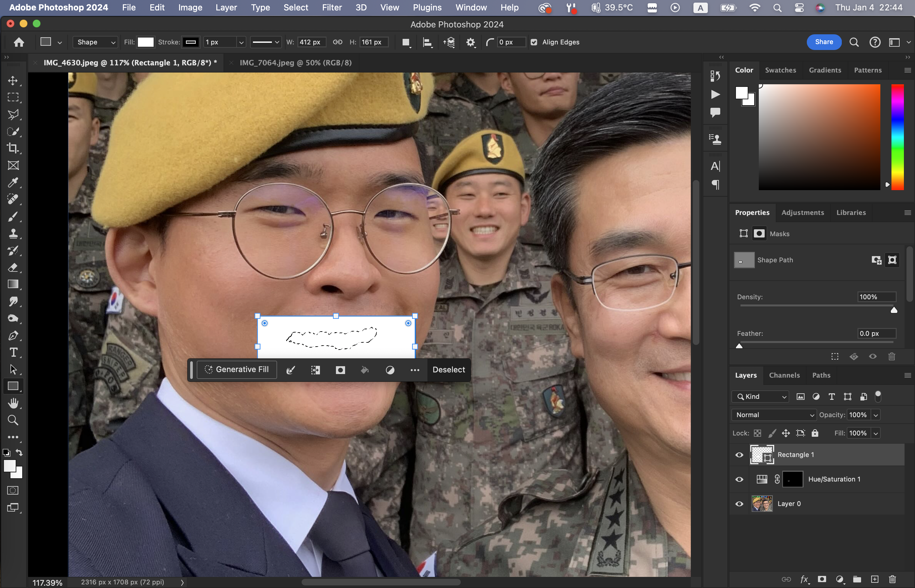Select the Hand tool

click(x=13, y=403)
